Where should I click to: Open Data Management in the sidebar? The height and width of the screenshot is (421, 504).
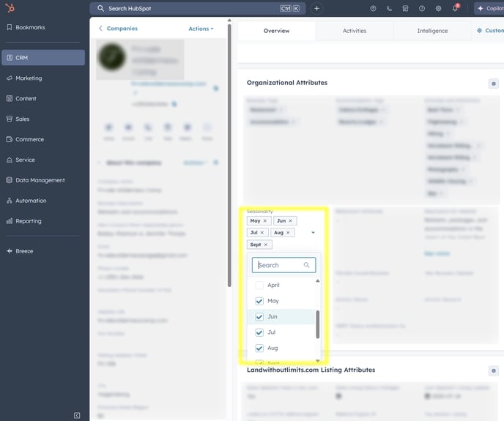[36, 180]
